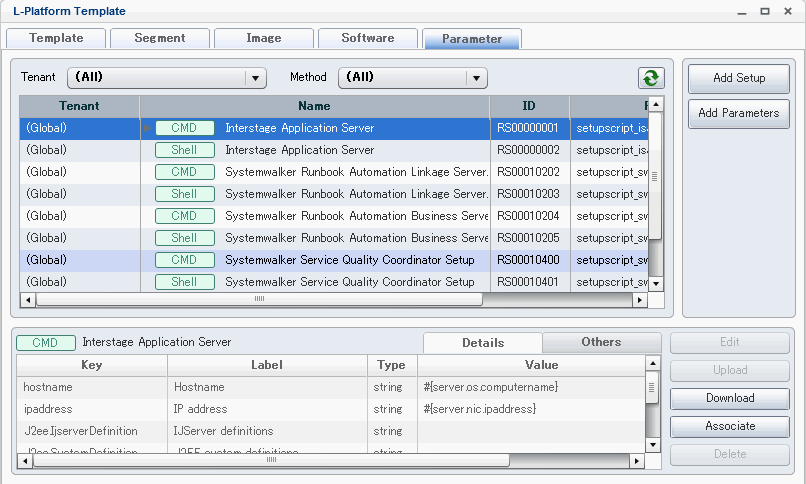The height and width of the screenshot is (484, 806).
Task: Select row with ID RS00010204
Action: coord(334,216)
